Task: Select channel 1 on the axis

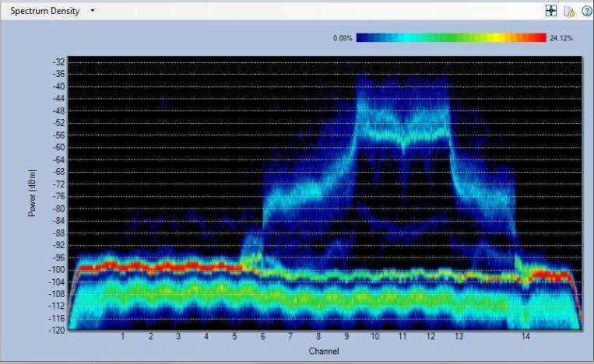Action: click(123, 337)
